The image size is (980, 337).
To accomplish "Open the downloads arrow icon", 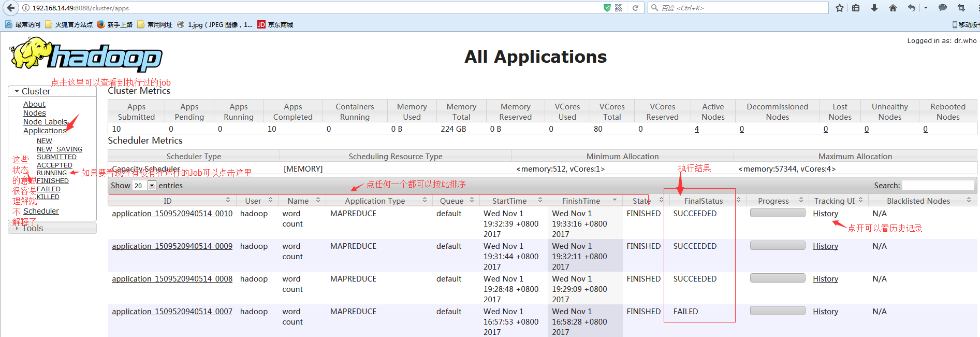I will (x=874, y=8).
